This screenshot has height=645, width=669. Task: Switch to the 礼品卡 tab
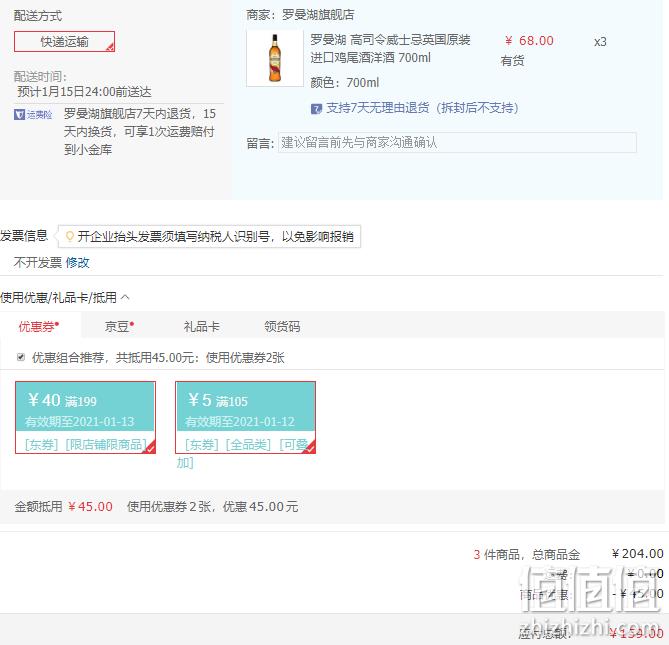[x=201, y=326]
